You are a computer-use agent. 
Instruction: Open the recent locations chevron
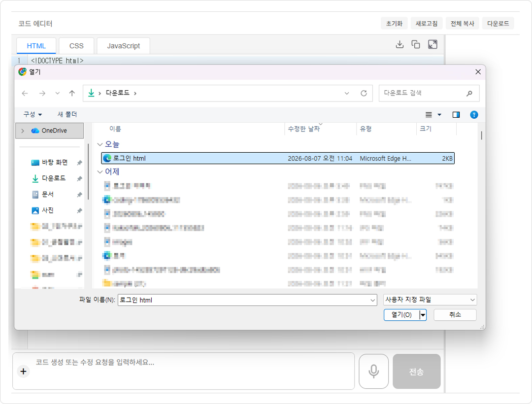57,93
